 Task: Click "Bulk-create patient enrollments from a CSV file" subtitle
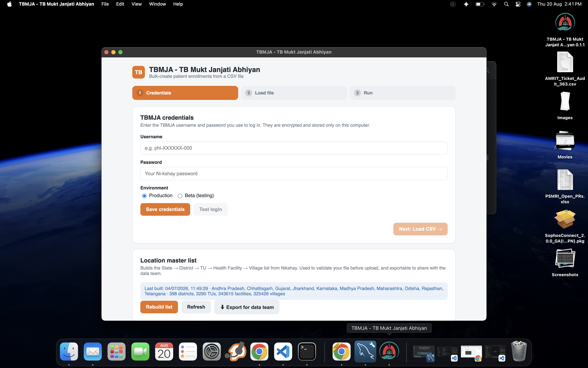196,76
